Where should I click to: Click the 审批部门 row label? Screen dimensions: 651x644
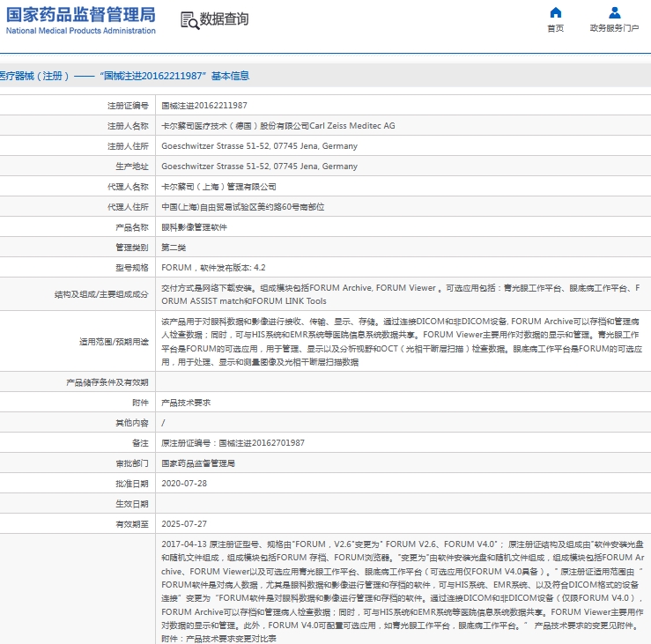point(132,463)
